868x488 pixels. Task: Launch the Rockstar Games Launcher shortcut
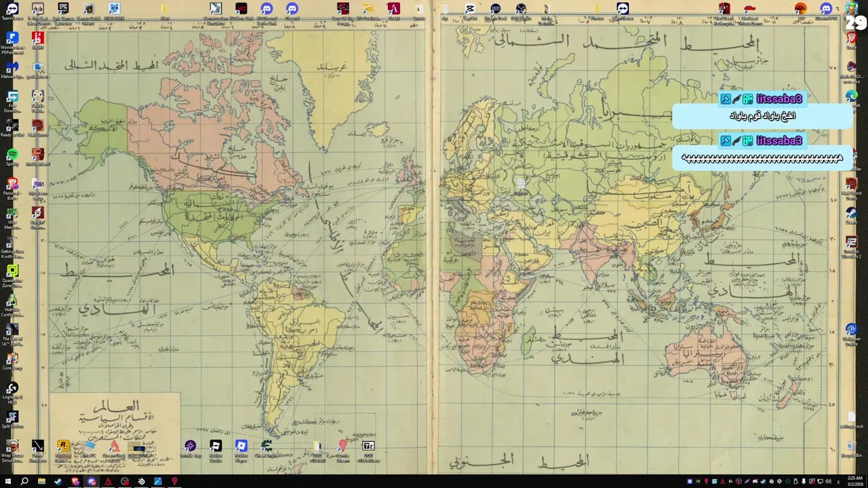(63, 451)
